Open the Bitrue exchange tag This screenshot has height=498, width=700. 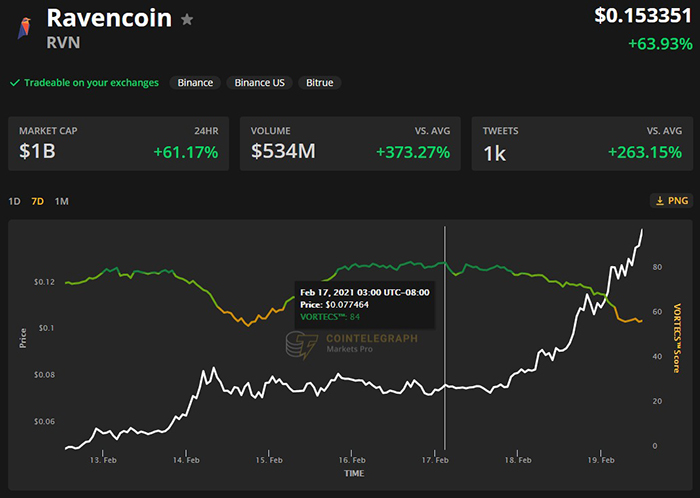320,83
